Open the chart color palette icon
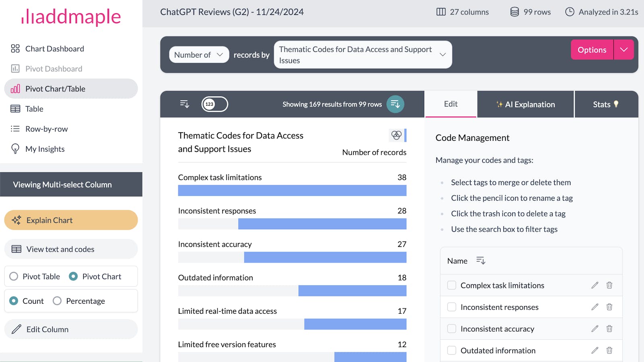644x362 pixels. coord(396,135)
